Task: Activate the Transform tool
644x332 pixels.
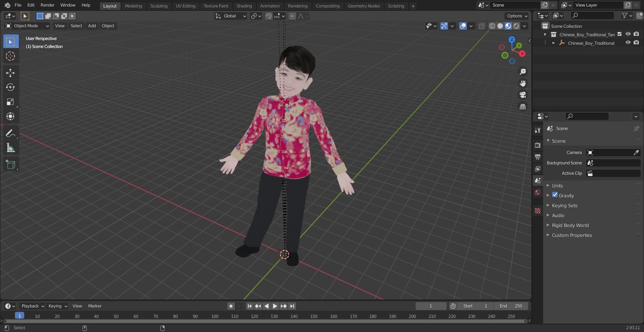Action: point(10,116)
